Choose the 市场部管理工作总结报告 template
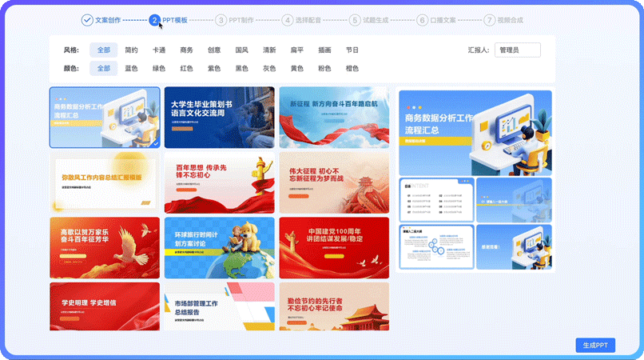The width and height of the screenshot is (644, 360). [219, 306]
